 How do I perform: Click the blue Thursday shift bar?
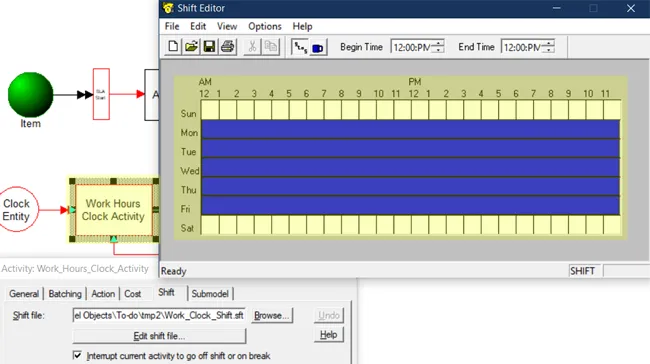pyautogui.click(x=410, y=186)
